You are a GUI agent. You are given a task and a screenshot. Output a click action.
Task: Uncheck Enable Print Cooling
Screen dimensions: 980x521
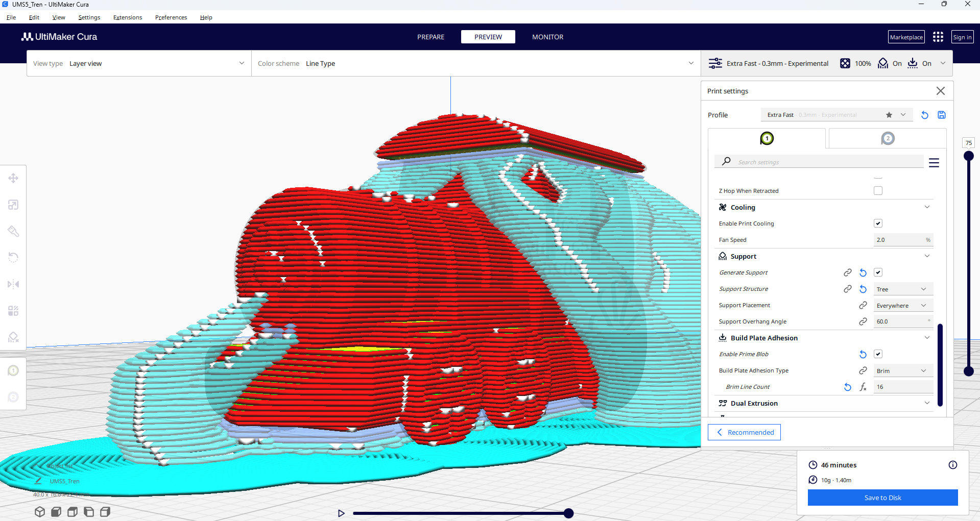pos(878,223)
